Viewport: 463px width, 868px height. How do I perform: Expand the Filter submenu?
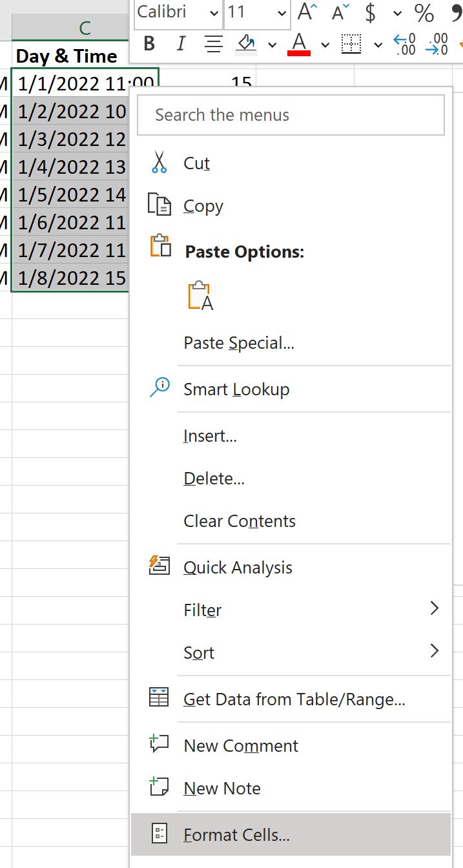[x=291, y=610]
